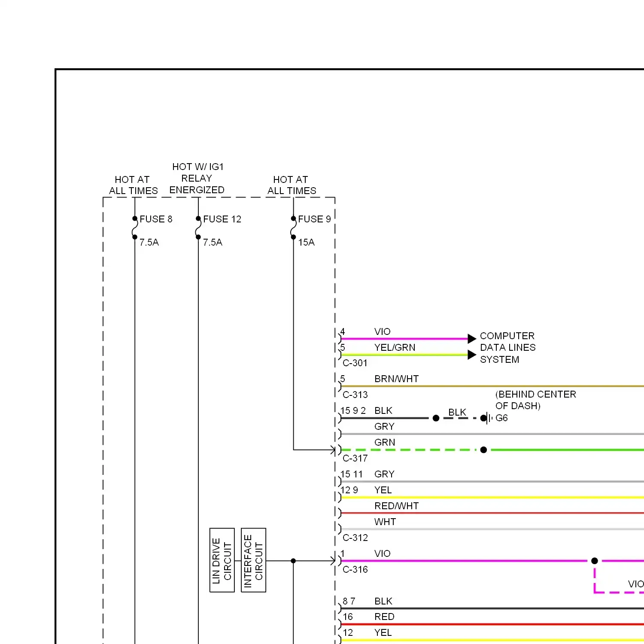Click the BRN/WHT wire color label
The height and width of the screenshot is (644, 644).
coord(396,379)
